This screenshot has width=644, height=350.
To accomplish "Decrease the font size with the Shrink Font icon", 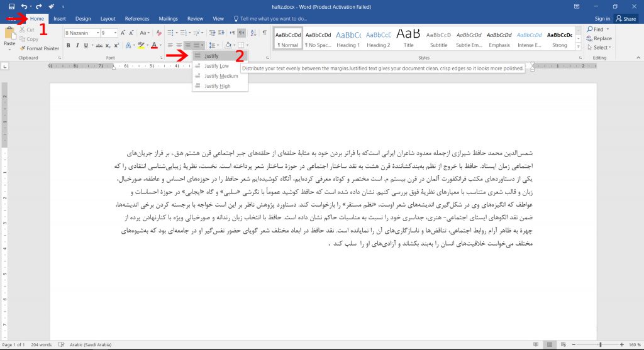I will click(131, 33).
